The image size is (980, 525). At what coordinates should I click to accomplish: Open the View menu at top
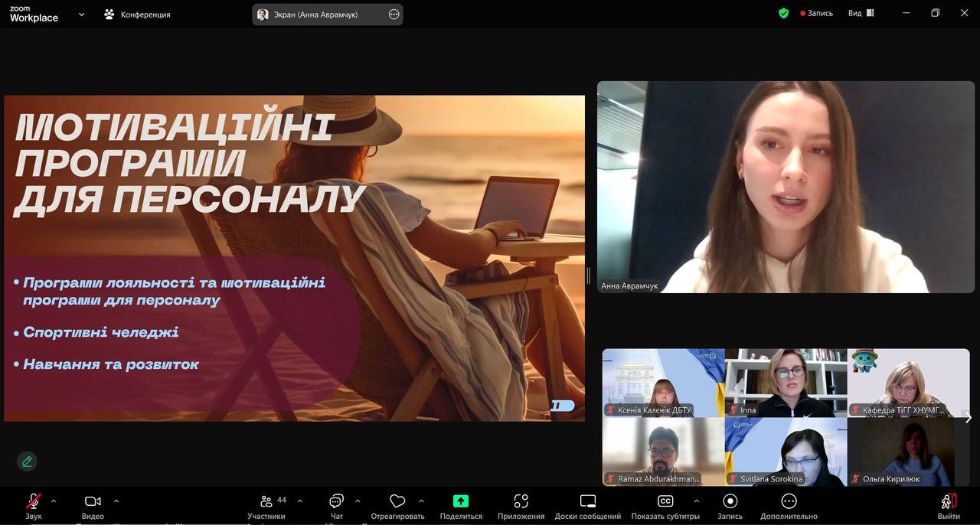click(x=861, y=13)
